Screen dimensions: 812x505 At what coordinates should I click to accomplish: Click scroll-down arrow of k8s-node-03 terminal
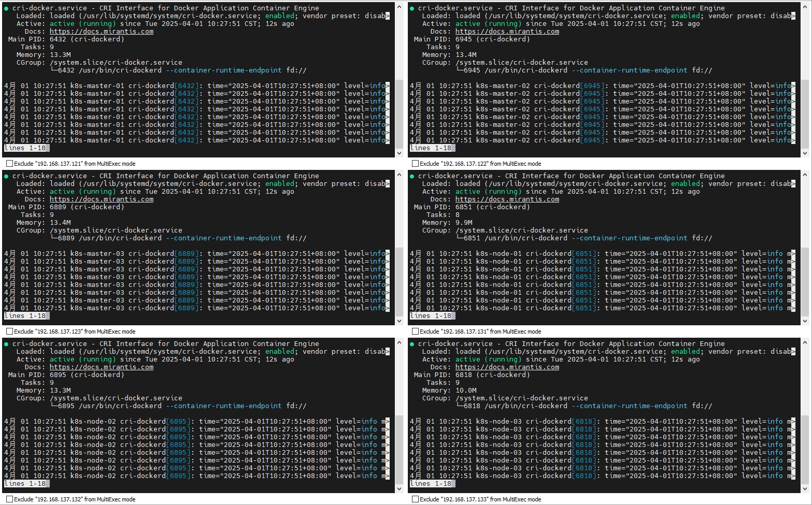coord(805,489)
